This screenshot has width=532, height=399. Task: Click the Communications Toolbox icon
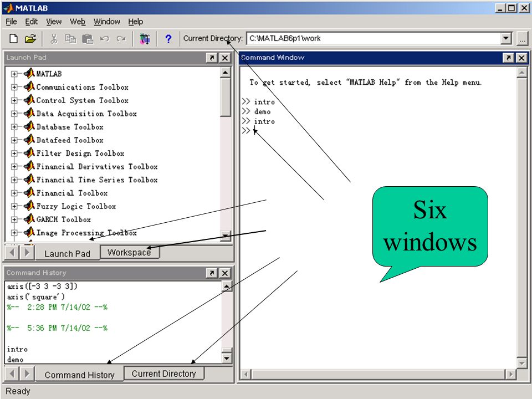click(x=29, y=86)
